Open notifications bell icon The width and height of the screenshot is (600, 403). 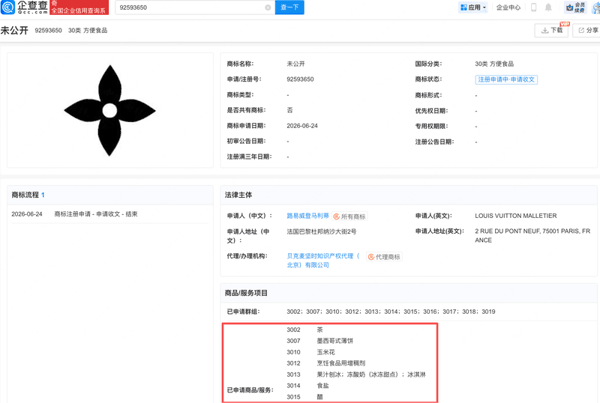click(548, 7)
